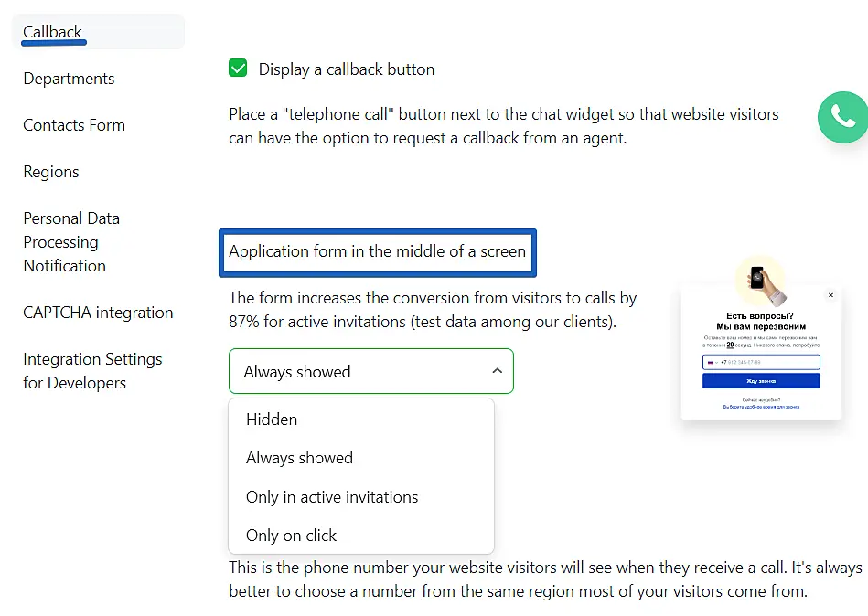The width and height of the screenshot is (868, 616).
Task: Open CAPTCHA integration settings
Action: coord(97,312)
